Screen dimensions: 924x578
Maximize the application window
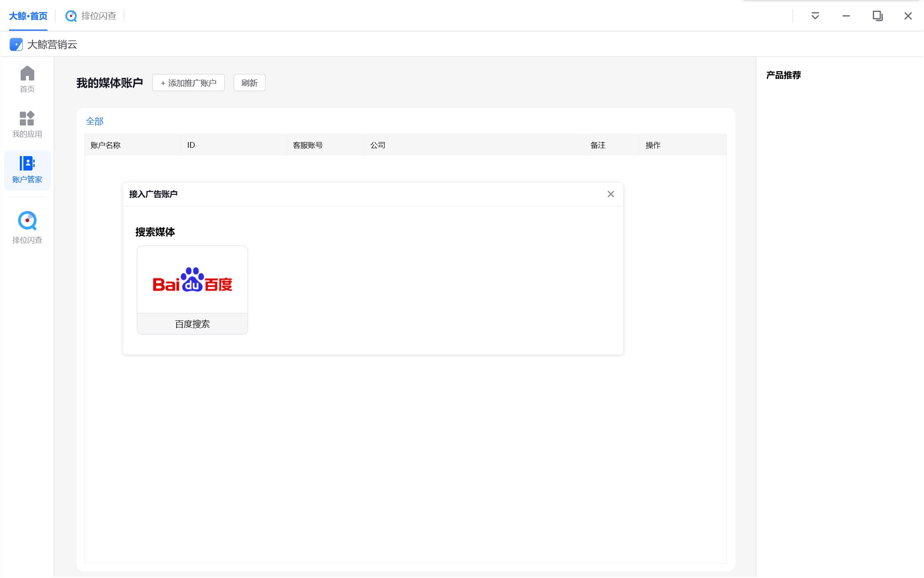[877, 16]
